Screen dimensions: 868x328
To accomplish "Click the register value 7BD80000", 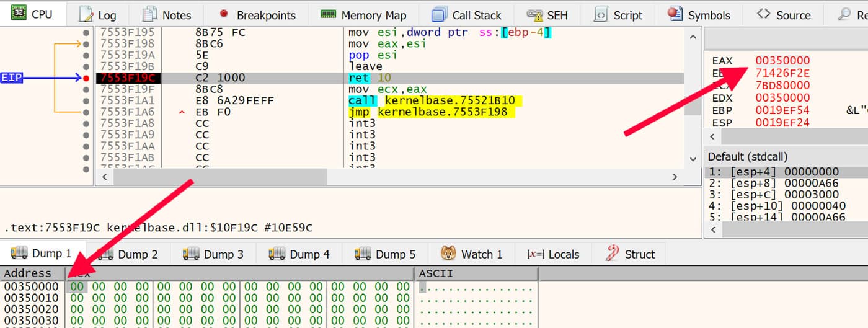I will point(782,86).
